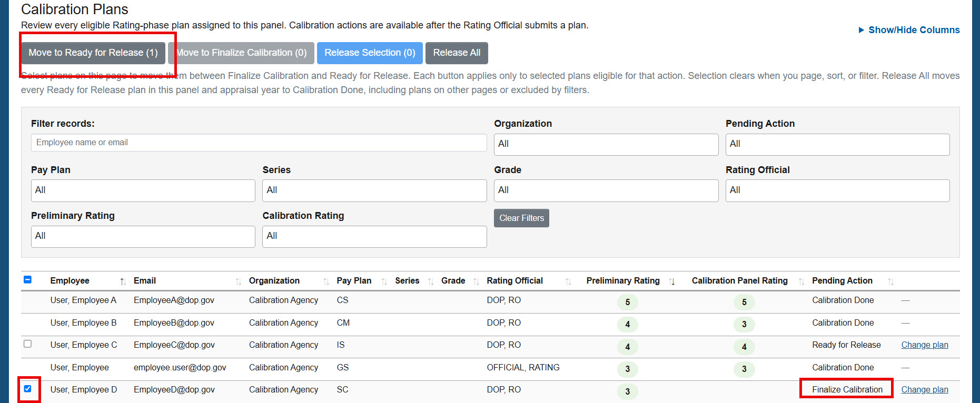The width and height of the screenshot is (980, 403).
Task: Open the Grade filter dropdown
Action: pyautogui.click(x=606, y=190)
